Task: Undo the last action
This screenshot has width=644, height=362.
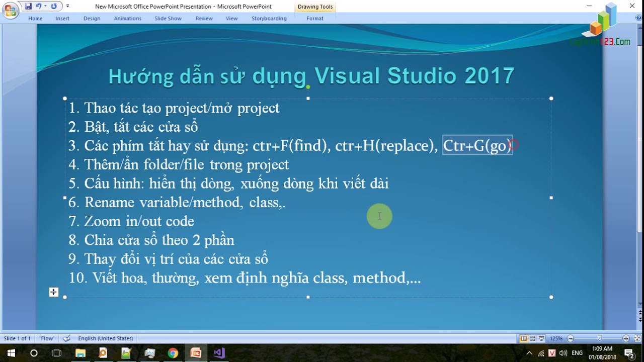Action: [x=38, y=7]
